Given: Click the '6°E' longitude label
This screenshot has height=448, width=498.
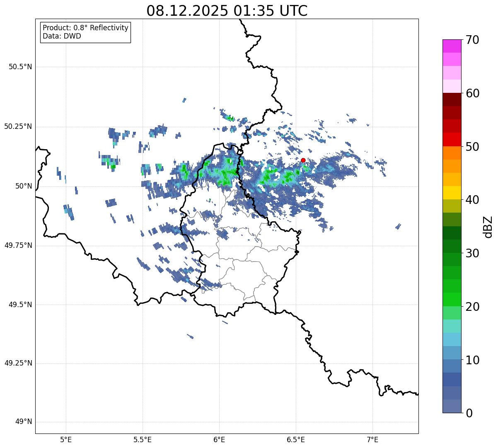Looking at the screenshot, I should 219,439.
